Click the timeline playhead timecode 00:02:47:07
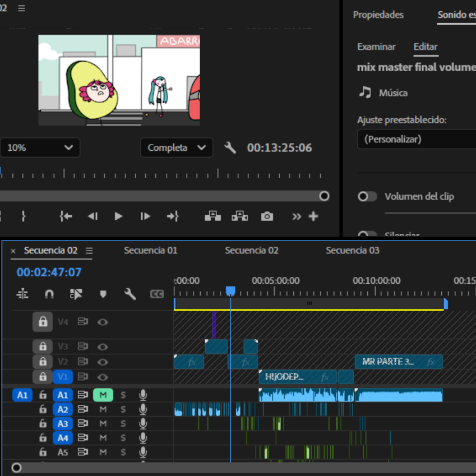Screen dimensions: 476x476 49,272
